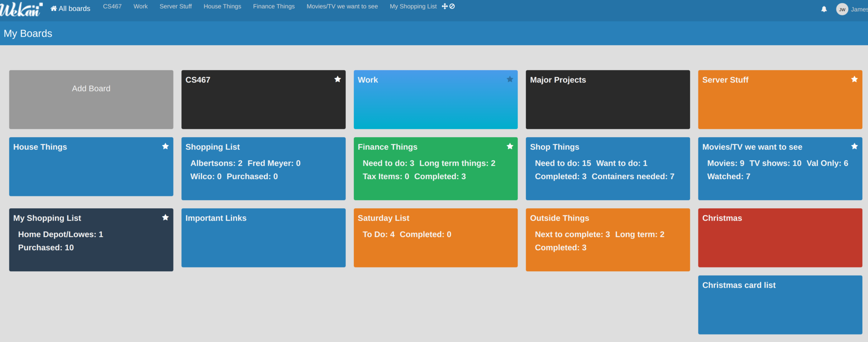Open the Christmas card list board
This screenshot has width=868, height=342.
[780, 305]
